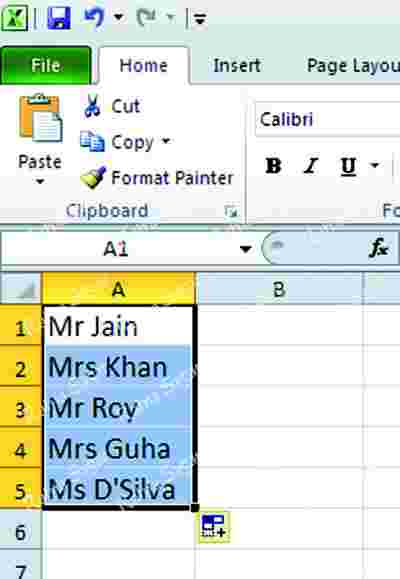Click the Excel application icon
Image resolution: width=400 pixels, height=579 pixels.
(14, 18)
